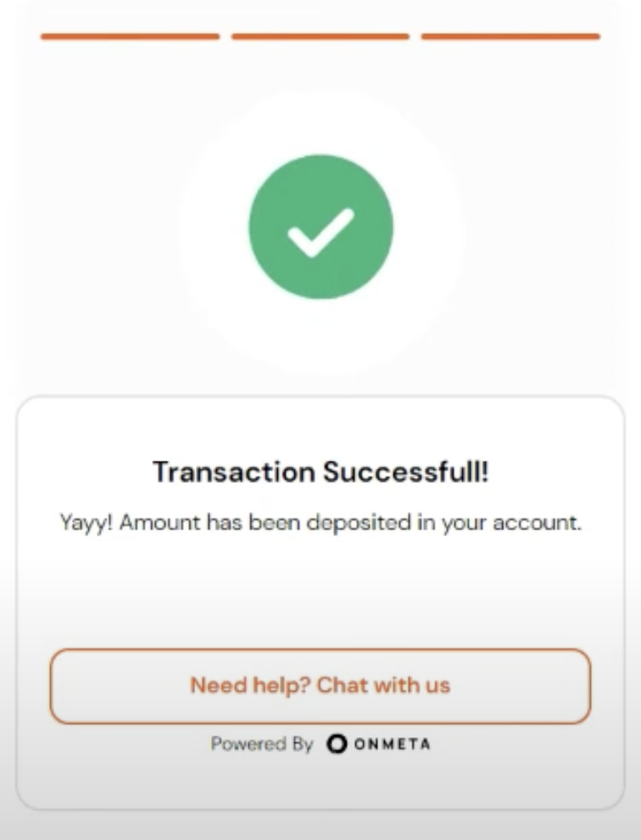Viewport: 641px width, 840px height.
Task: Open Need help? Chat with us
Action: pyautogui.click(x=320, y=686)
